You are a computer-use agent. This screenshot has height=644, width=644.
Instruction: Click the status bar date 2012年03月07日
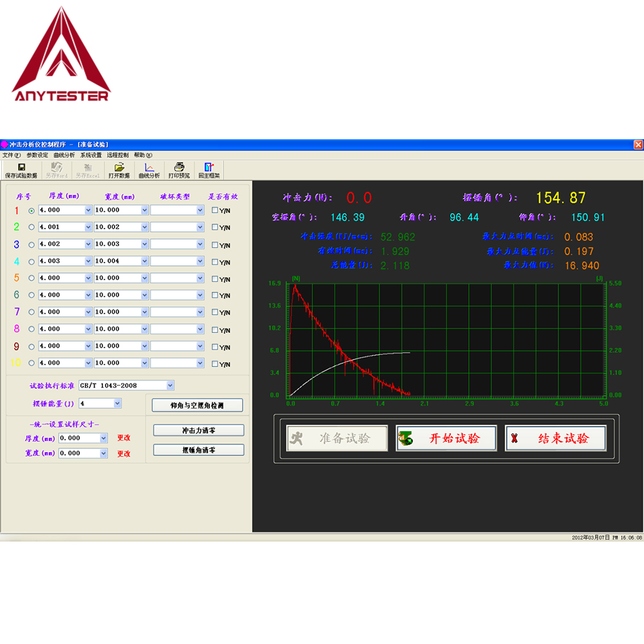coord(591,538)
